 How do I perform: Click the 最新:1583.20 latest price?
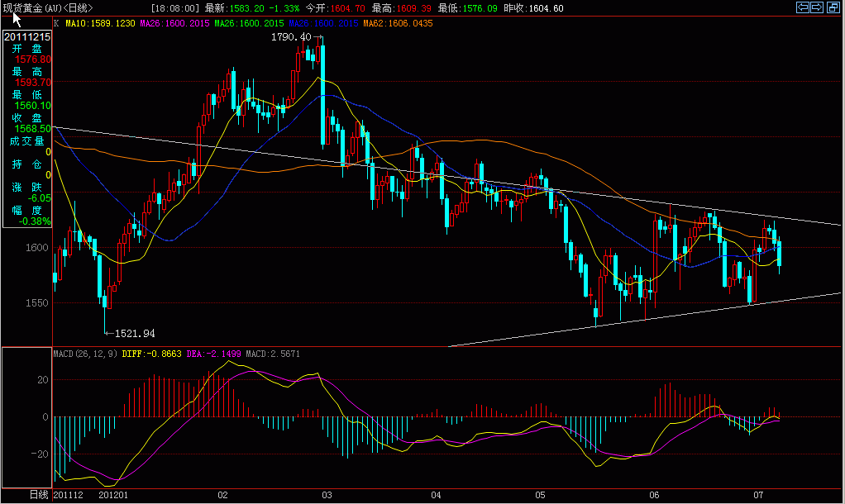[235, 8]
